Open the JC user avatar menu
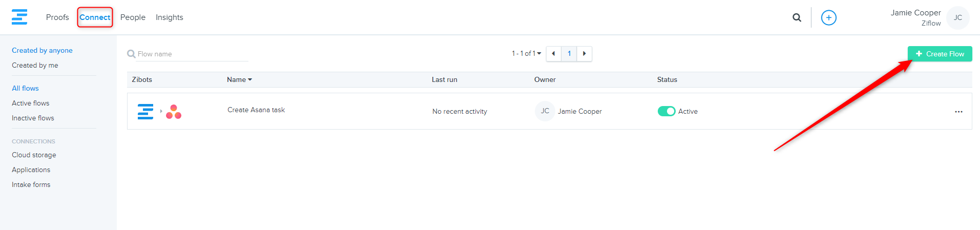The width and height of the screenshot is (980, 230). (x=957, y=18)
